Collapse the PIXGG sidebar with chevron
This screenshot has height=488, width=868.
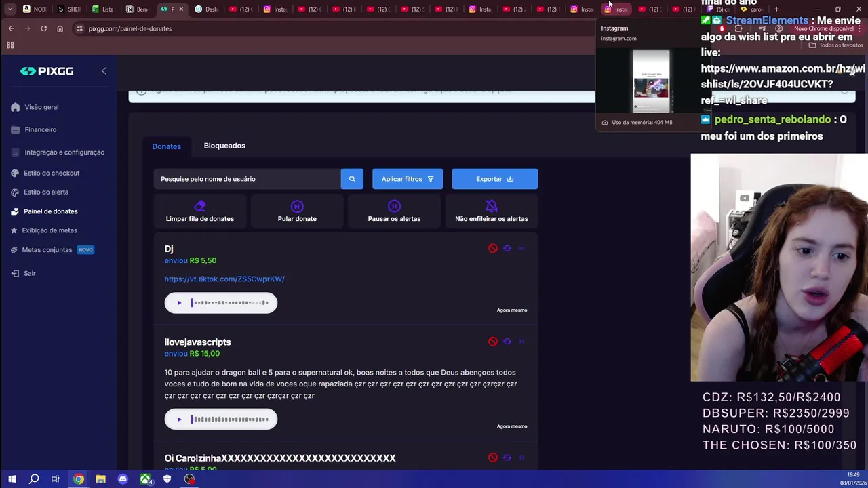coord(104,71)
